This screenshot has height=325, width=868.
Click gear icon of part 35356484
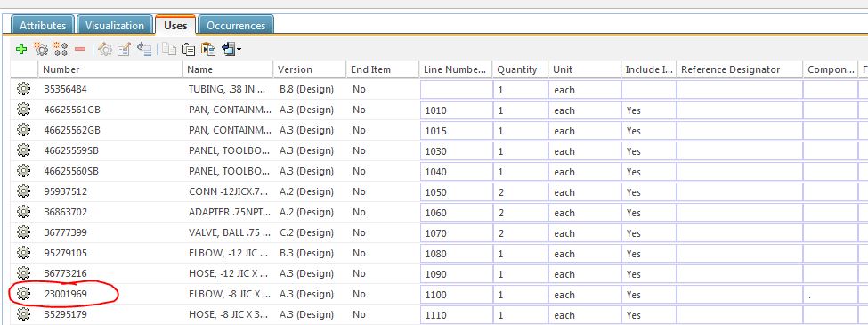click(23, 89)
